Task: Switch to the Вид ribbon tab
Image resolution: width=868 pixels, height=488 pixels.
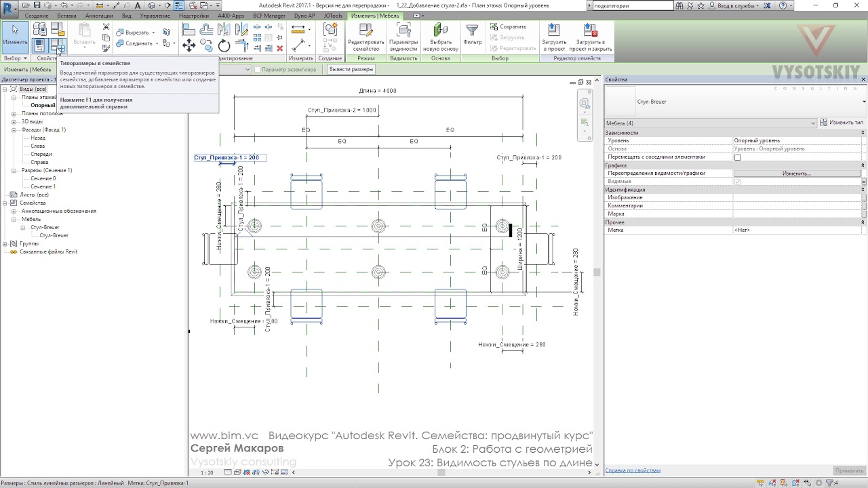Action: (127, 16)
